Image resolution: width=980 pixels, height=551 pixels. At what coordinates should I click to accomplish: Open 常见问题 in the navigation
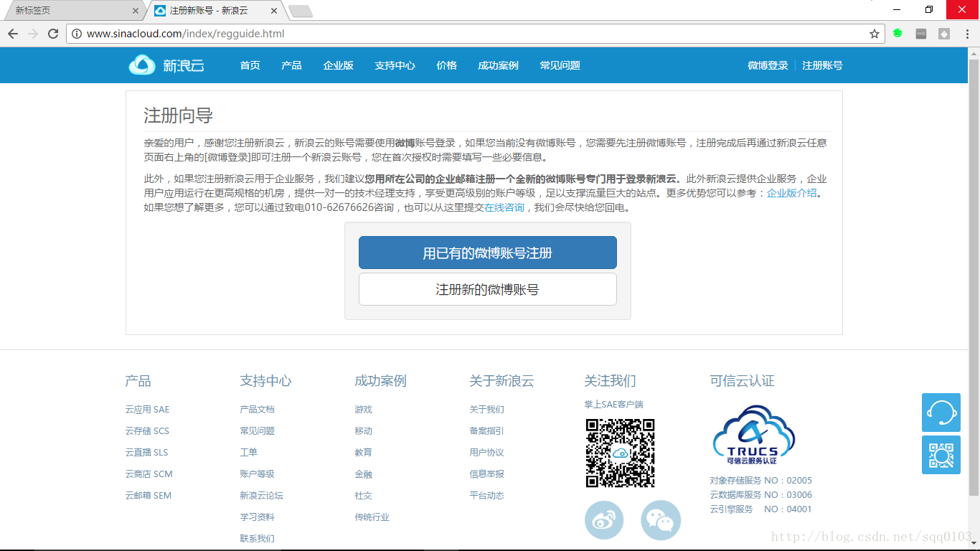560,65
